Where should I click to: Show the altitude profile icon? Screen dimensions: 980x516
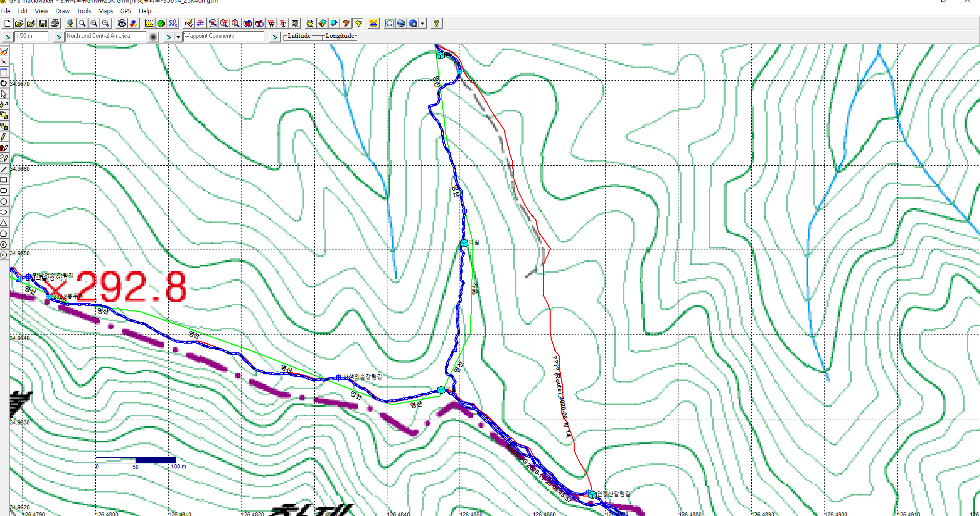click(x=149, y=23)
